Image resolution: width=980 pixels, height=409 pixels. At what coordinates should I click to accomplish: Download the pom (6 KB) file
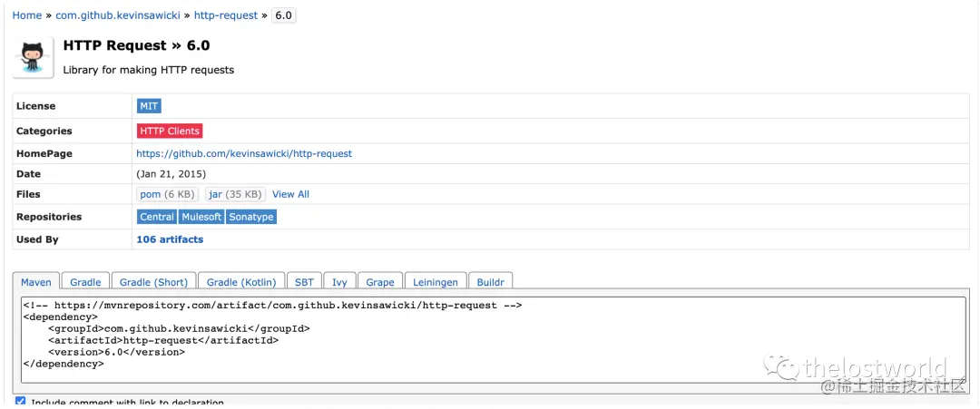[167, 194]
